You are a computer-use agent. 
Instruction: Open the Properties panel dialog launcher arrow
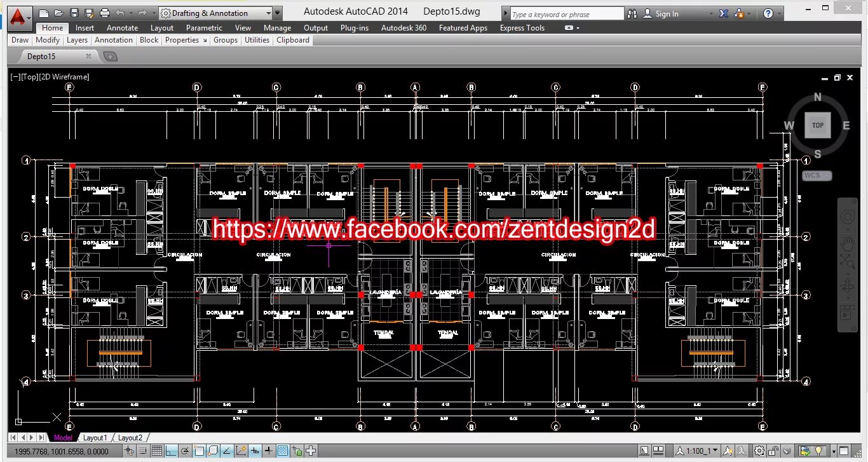click(x=205, y=41)
